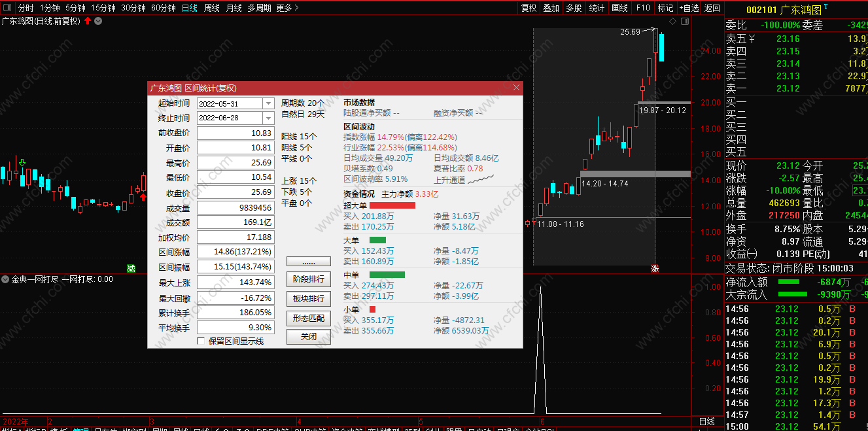Click the green 大单 bar
This screenshot has width=868, height=431.
click(x=377, y=240)
